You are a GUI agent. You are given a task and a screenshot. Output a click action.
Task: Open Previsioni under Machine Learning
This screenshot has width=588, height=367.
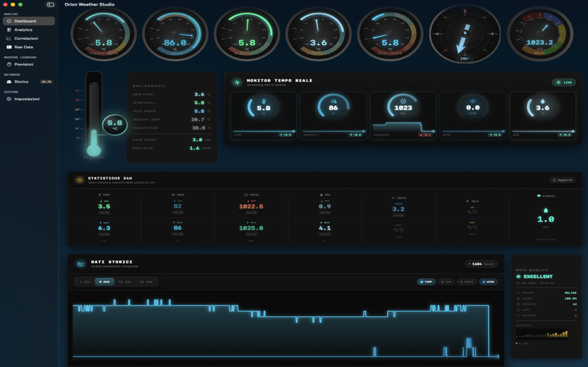pyautogui.click(x=29, y=64)
